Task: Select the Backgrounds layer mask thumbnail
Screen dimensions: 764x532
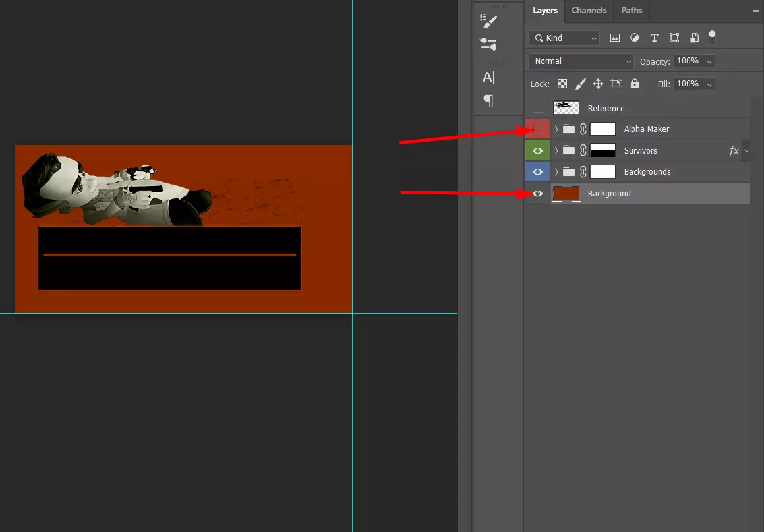Action: [x=602, y=171]
